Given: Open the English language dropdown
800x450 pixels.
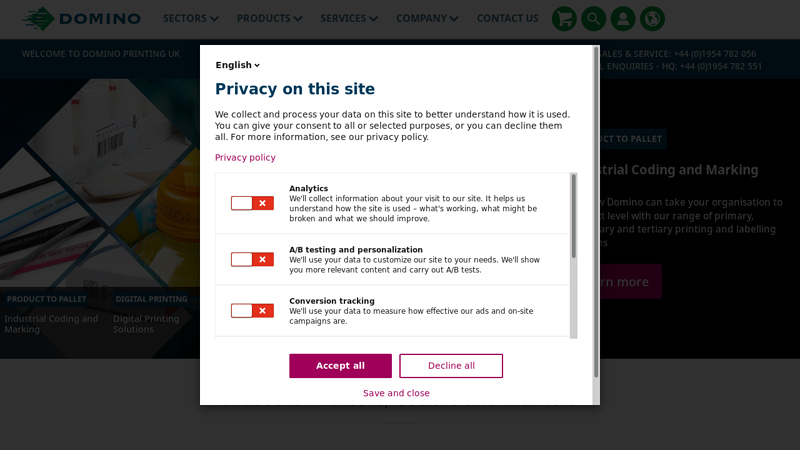Looking at the screenshot, I should (238, 65).
